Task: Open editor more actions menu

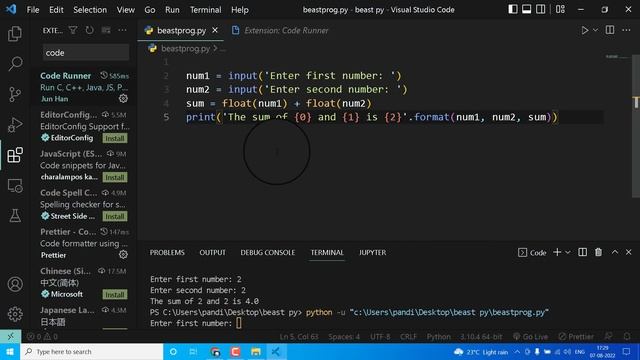Action: click(x=627, y=30)
